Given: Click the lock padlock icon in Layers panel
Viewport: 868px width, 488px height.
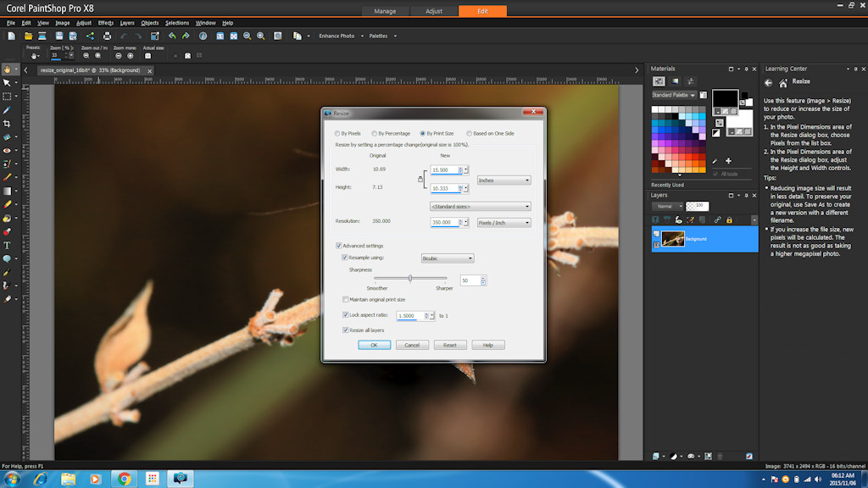Looking at the screenshot, I should point(728,220).
